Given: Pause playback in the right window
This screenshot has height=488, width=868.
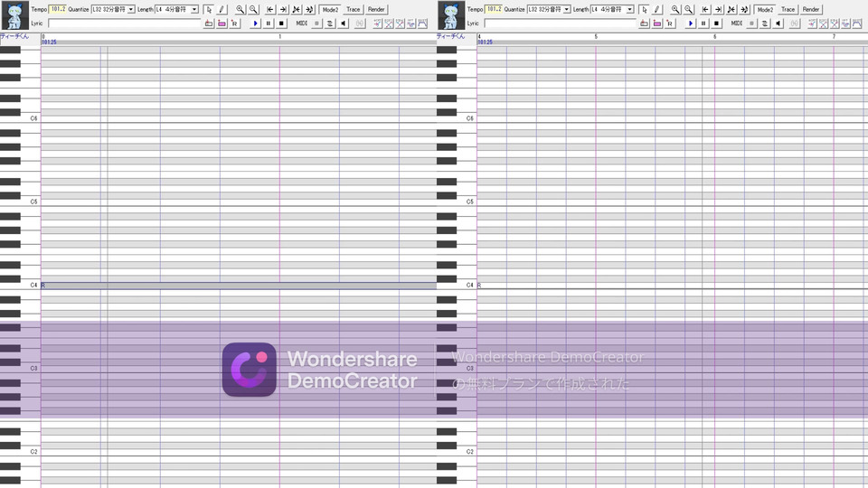Looking at the screenshot, I should (703, 23).
